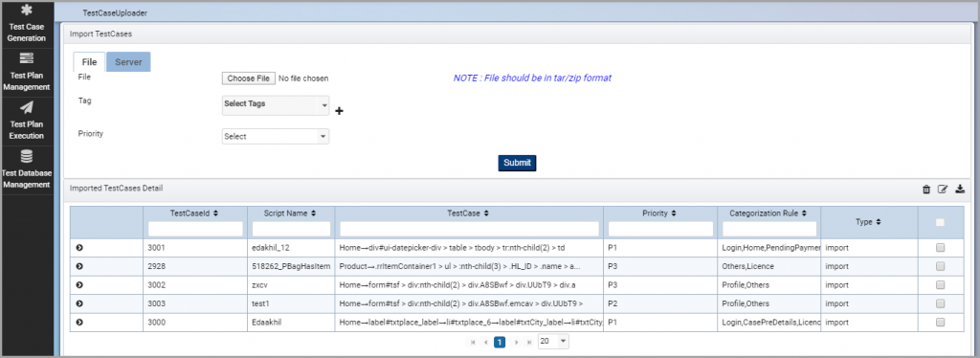980x358 pixels.
Task: Open Test Plan Execution paper-plane icon
Action: click(26, 107)
